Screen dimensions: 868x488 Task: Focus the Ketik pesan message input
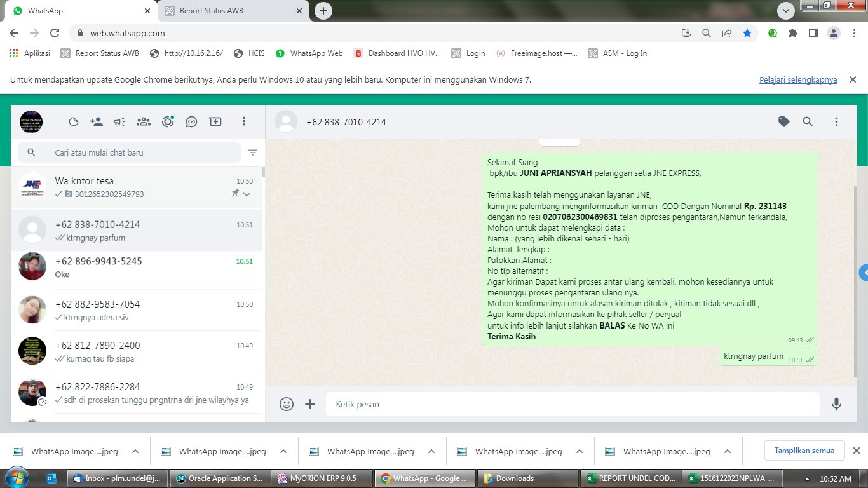point(573,404)
